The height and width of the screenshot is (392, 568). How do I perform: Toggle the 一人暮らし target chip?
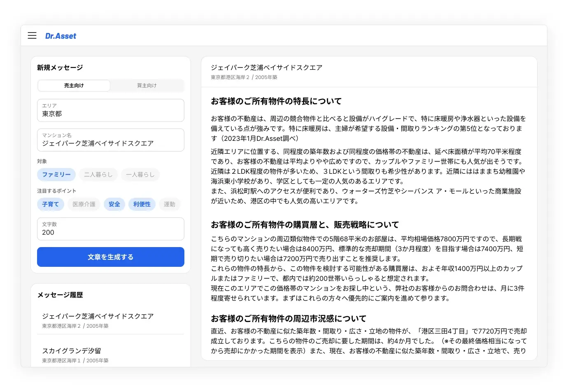pos(140,175)
